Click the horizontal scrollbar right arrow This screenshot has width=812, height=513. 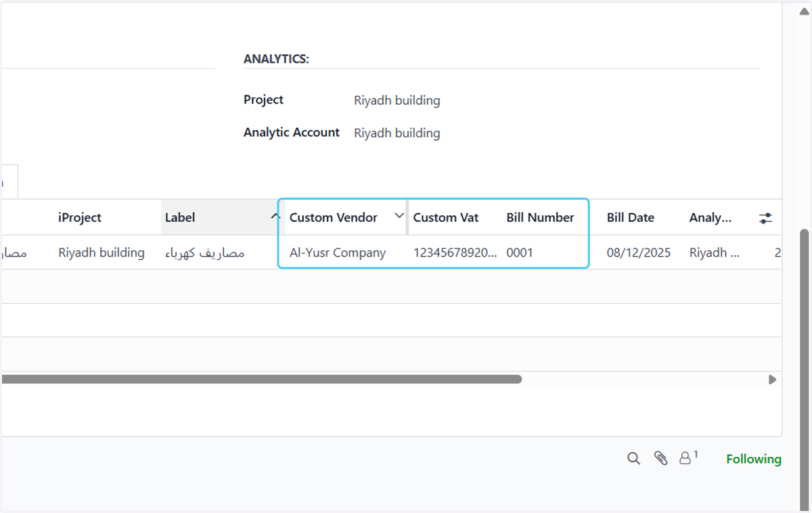tap(772, 380)
